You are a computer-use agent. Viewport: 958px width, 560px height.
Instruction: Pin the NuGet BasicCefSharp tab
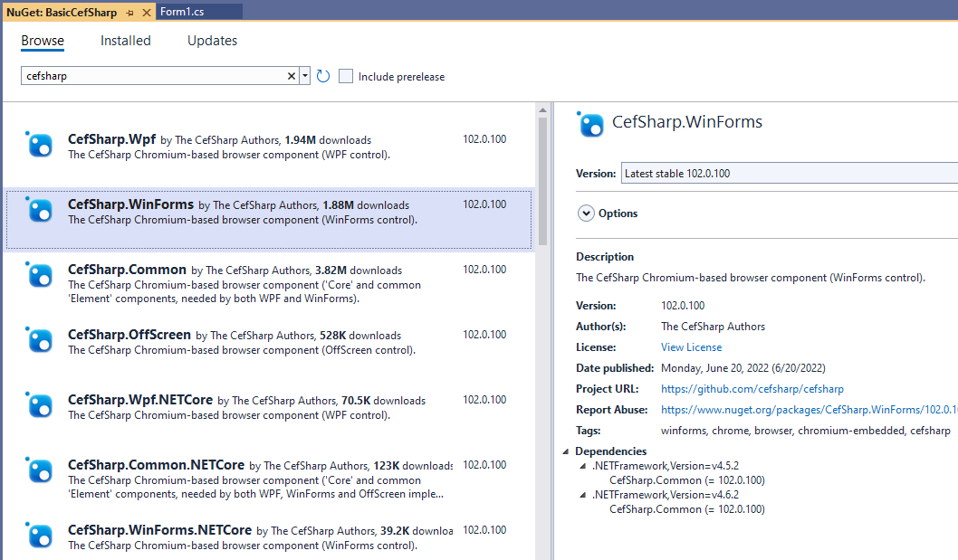pyautogui.click(x=130, y=11)
